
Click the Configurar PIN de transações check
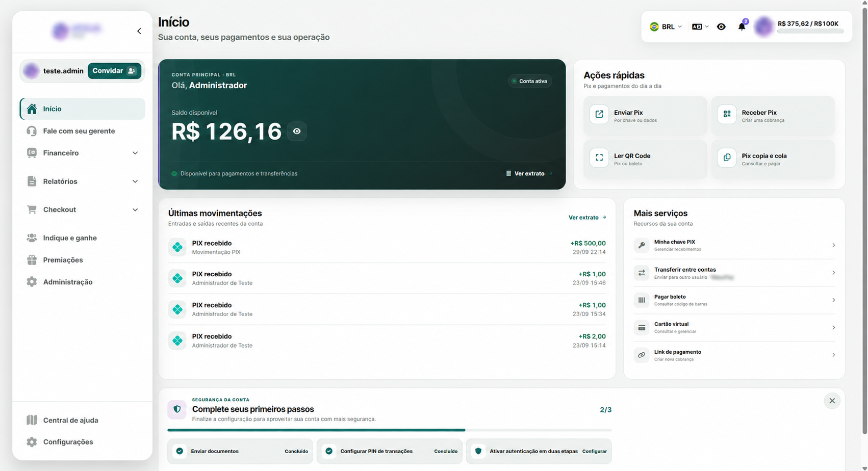(x=329, y=451)
